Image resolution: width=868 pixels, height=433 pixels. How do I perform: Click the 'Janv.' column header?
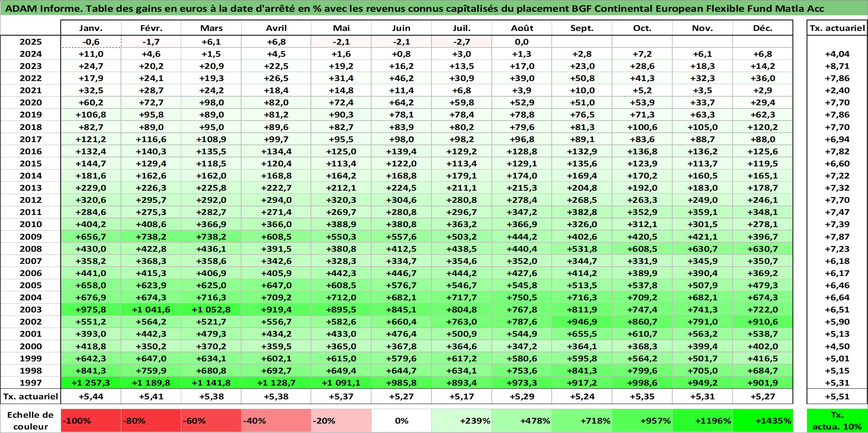pos(91,28)
